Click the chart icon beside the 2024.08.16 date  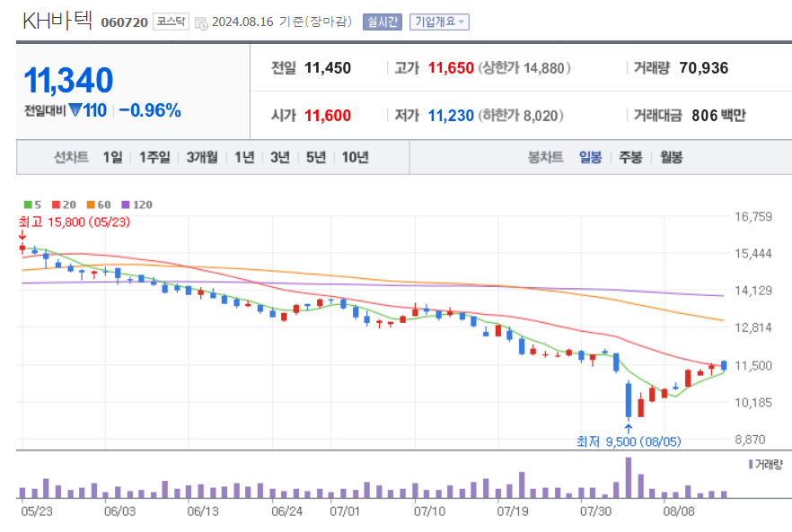202,23
